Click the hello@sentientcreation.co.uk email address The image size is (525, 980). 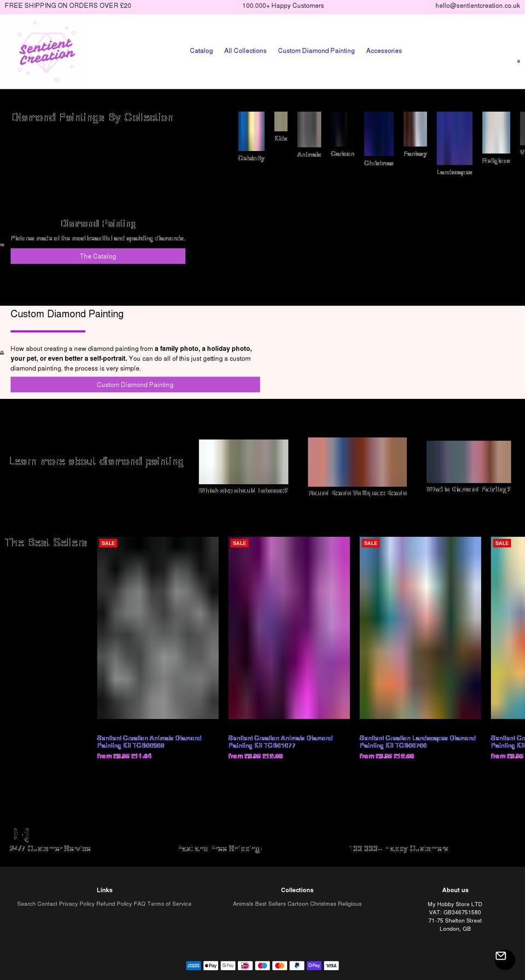click(x=477, y=5)
